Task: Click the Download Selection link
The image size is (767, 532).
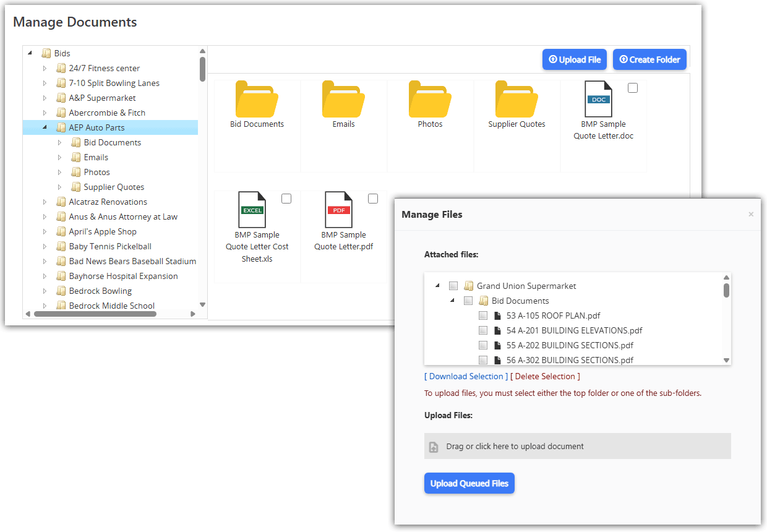Action: coord(465,376)
